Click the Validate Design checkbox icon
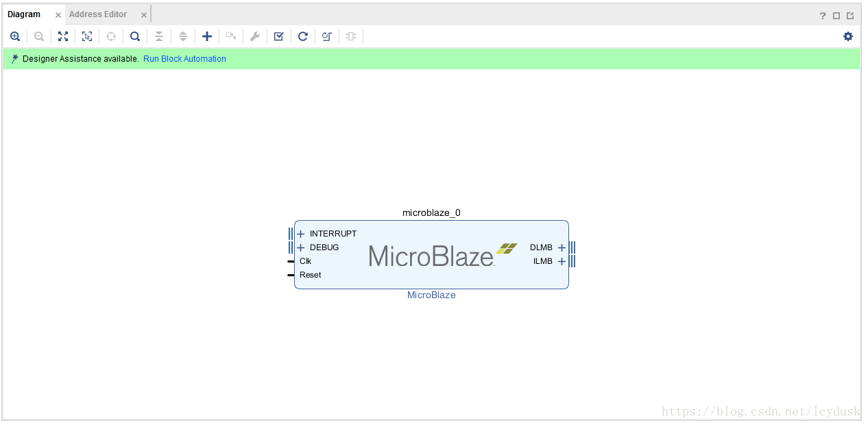868x425 pixels. 278,36
